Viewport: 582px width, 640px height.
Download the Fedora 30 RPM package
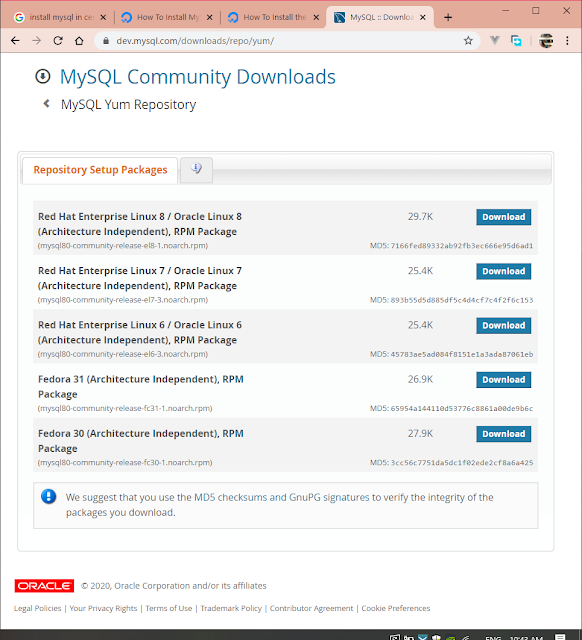[x=504, y=434]
